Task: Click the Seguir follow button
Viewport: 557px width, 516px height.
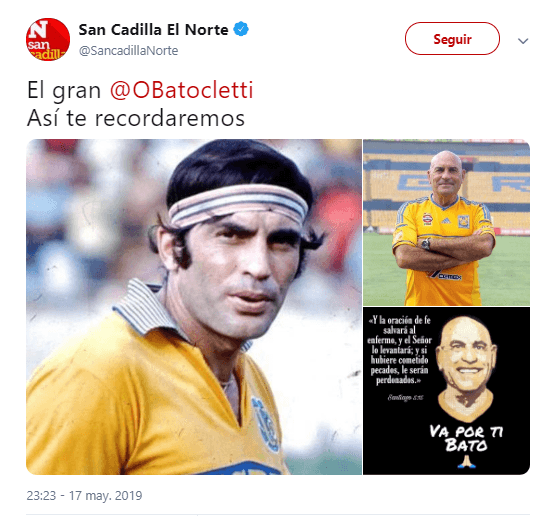Action: pos(452,39)
